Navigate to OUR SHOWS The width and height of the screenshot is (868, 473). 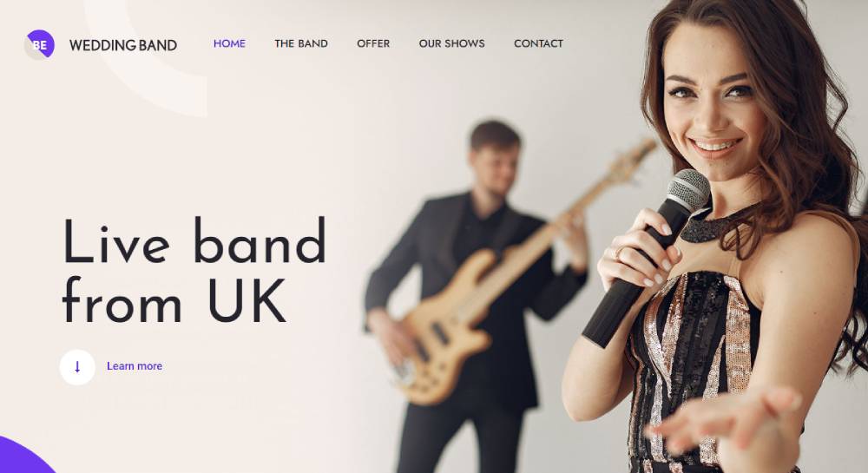451,43
